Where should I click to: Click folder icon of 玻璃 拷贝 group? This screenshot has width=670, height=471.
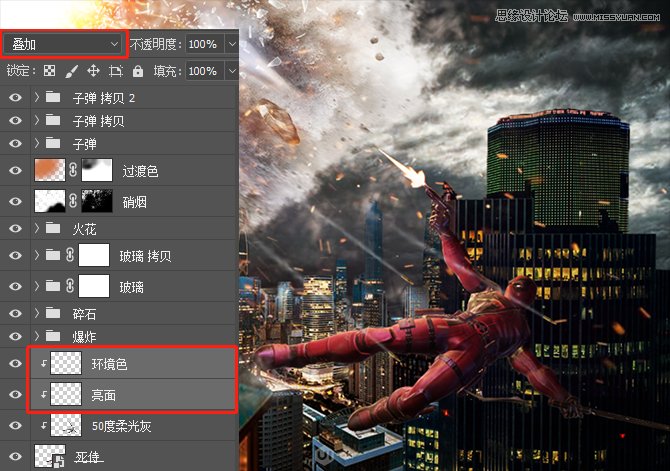[x=53, y=255]
